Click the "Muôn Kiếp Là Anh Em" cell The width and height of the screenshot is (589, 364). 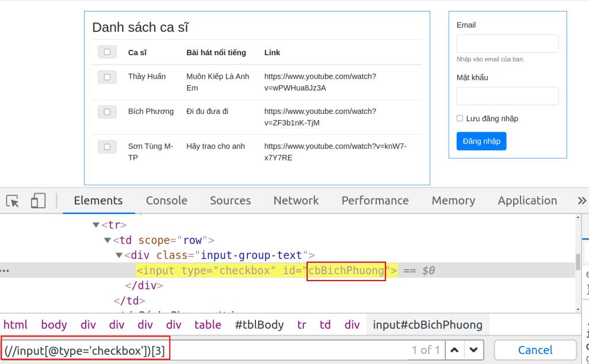tap(218, 82)
